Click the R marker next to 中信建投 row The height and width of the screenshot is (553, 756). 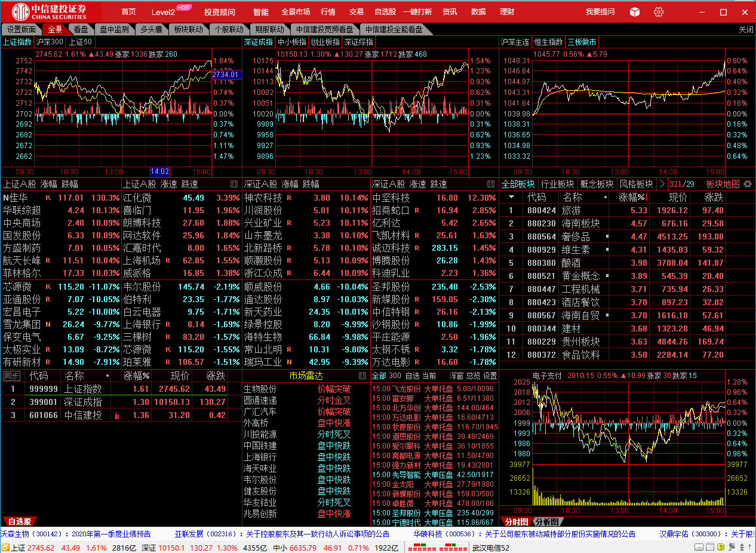pos(116,416)
